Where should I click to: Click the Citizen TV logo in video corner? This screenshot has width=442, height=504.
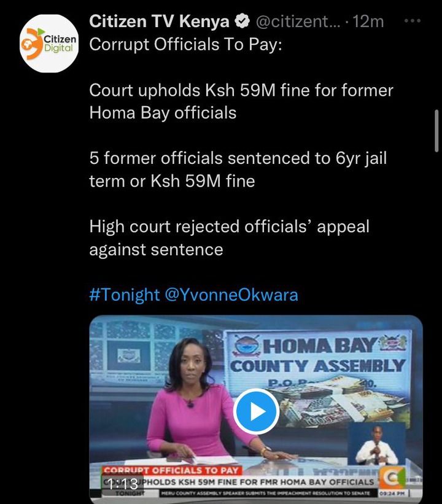[x=392, y=478]
